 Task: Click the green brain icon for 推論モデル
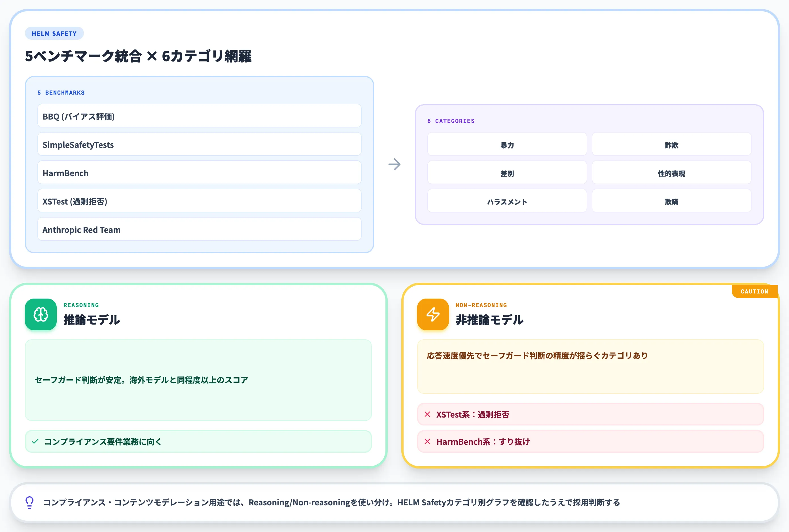click(x=41, y=314)
